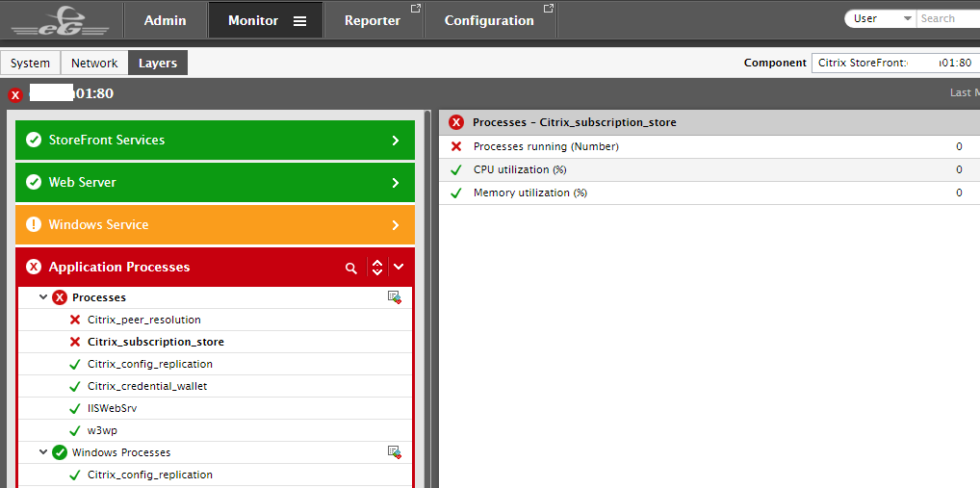Click the Application Processes layer title
The width and height of the screenshot is (980, 488).
tap(119, 268)
